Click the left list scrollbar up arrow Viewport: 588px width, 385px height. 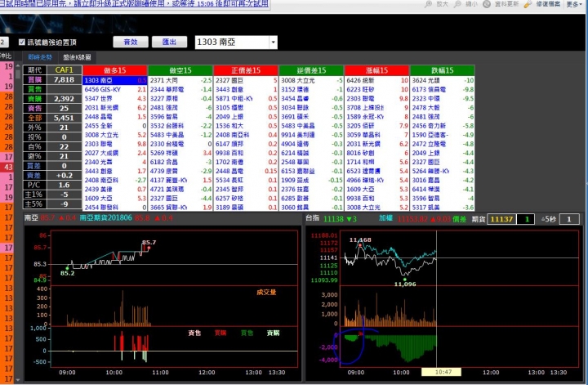[x=18, y=65]
